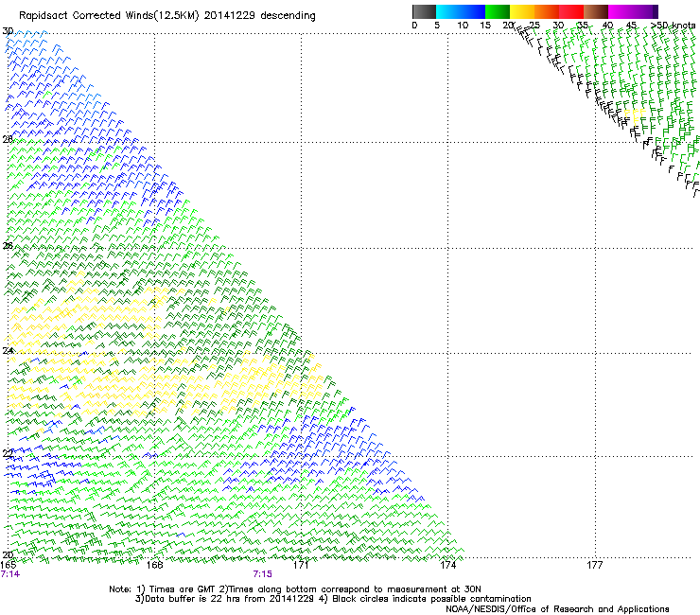Viewport: 700px width, 615px height.
Task: Click the legend scale value '5'
Action: [x=437, y=26]
